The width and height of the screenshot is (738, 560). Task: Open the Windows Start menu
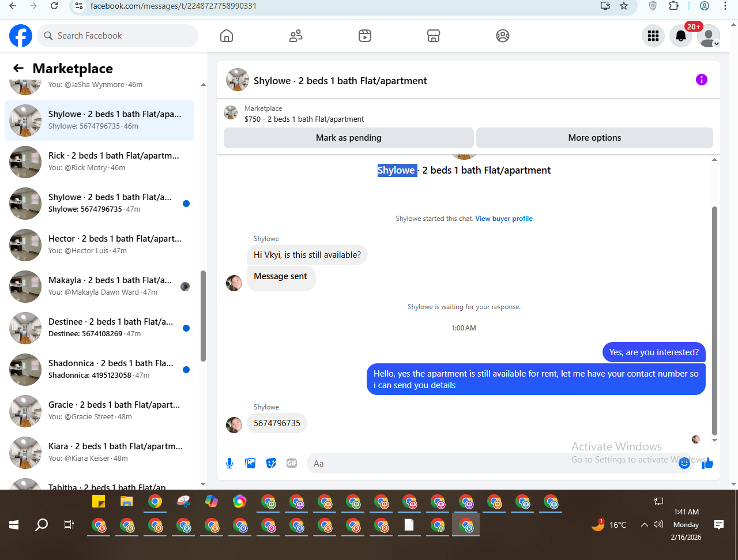click(x=14, y=525)
